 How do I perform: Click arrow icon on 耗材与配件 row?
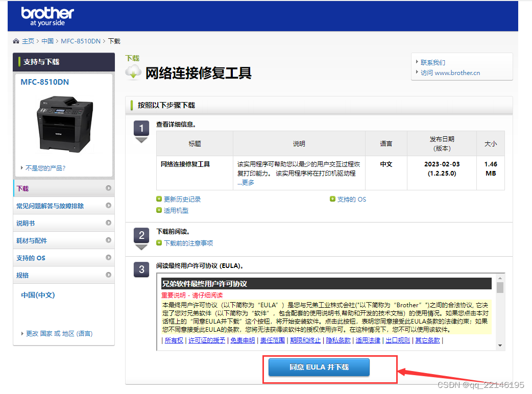[109, 240]
